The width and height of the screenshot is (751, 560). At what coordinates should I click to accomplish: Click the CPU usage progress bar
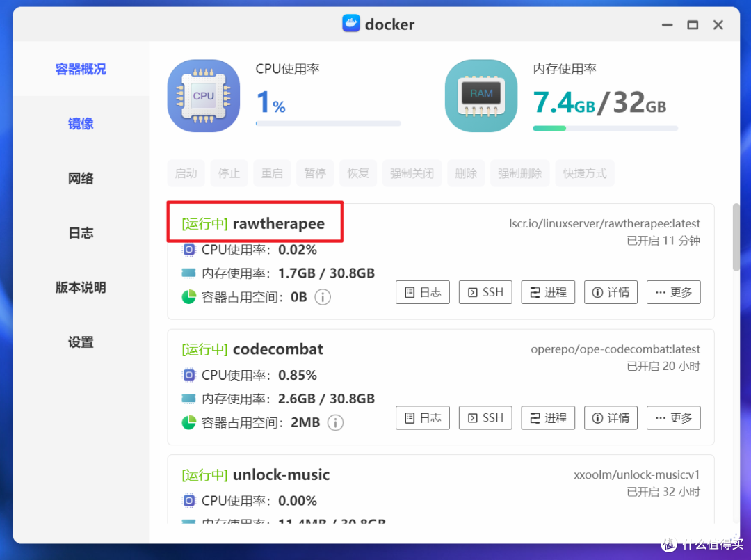pyautogui.click(x=328, y=124)
